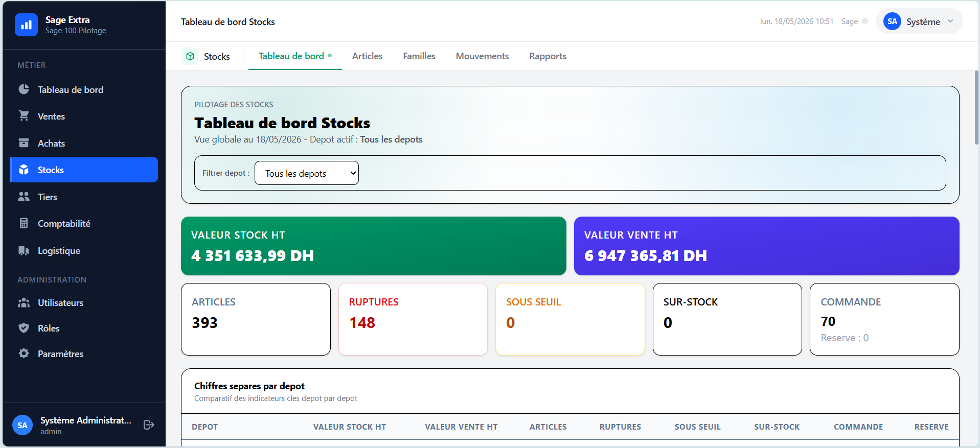Click the VALEUR VENTE HT column header
Image resolution: width=980 pixels, height=448 pixels.
(x=461, y=427)
